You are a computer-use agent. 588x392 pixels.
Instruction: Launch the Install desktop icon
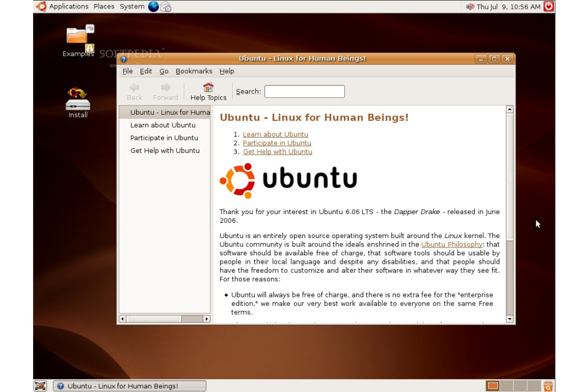(x=78, y=102)
